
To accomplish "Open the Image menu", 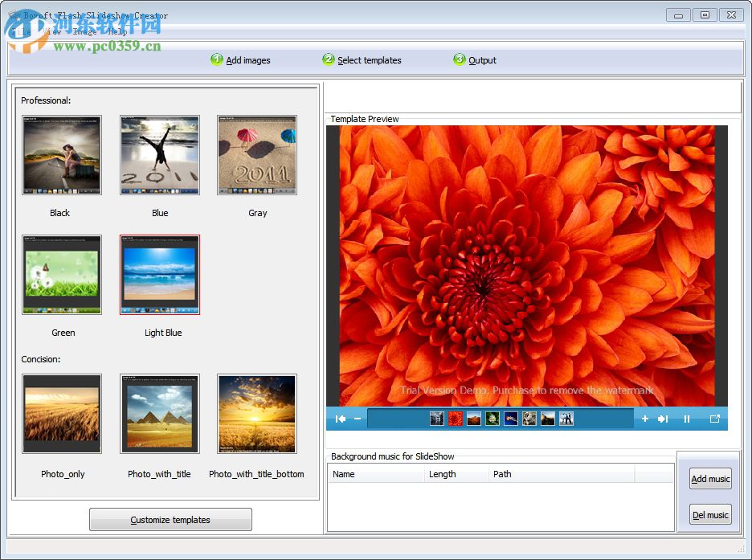I will click(84, 33).
